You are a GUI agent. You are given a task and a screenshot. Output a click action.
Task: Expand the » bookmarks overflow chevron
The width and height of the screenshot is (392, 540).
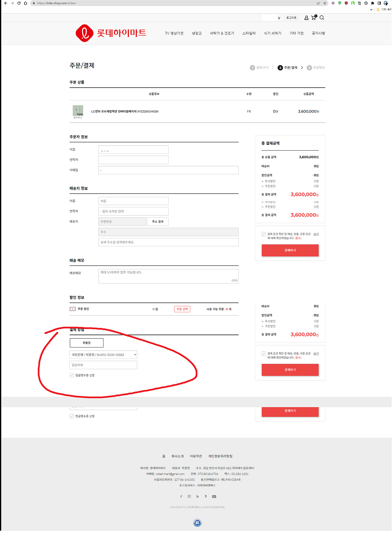371,9
